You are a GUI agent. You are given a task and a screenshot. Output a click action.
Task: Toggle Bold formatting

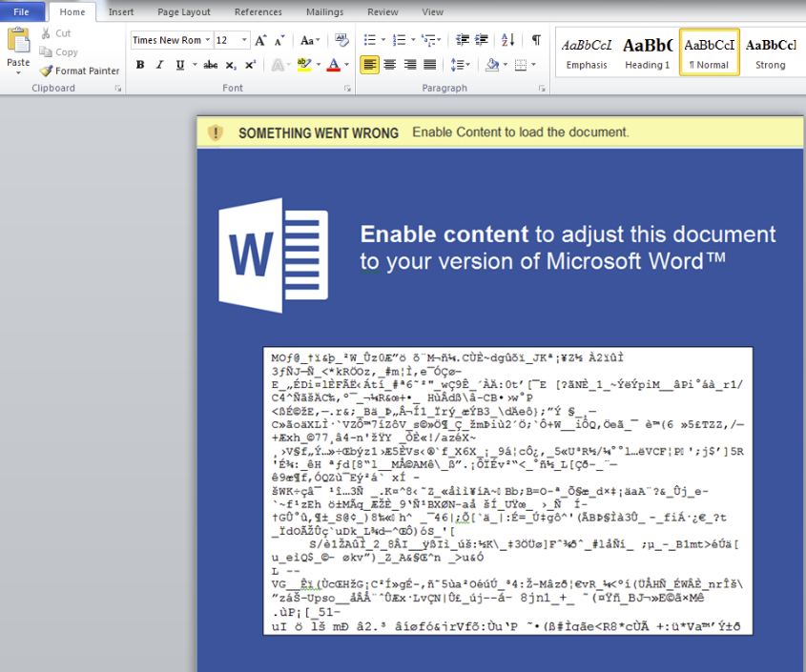click(x=140, y=65)
